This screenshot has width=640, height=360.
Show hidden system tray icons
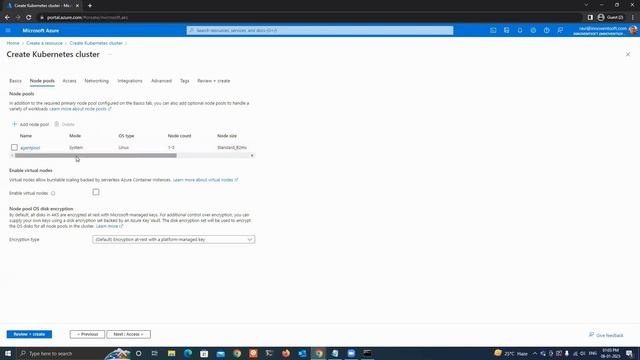click(535, 353)
